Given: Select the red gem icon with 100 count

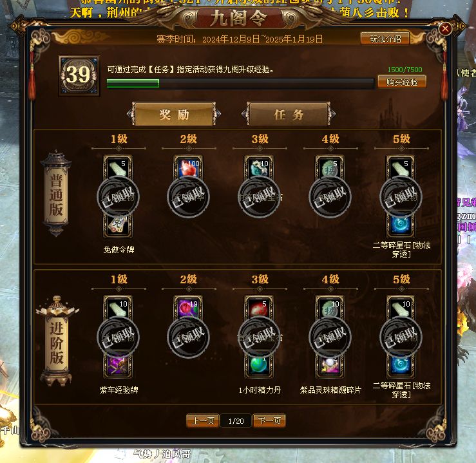Looking at the screenshot, I should click(188, 167).
